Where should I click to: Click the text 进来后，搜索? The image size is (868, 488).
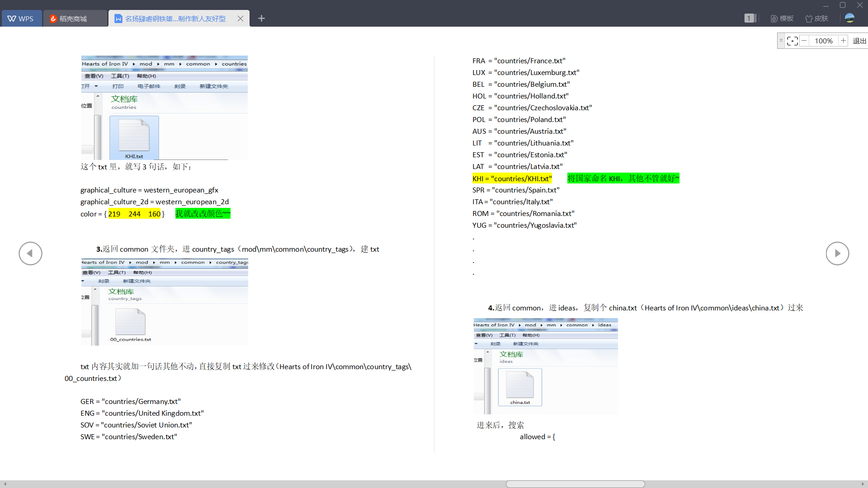click(500, 425)
